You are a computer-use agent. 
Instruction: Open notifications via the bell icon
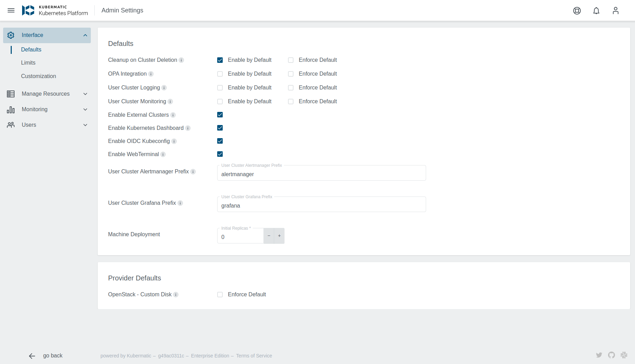596,11
